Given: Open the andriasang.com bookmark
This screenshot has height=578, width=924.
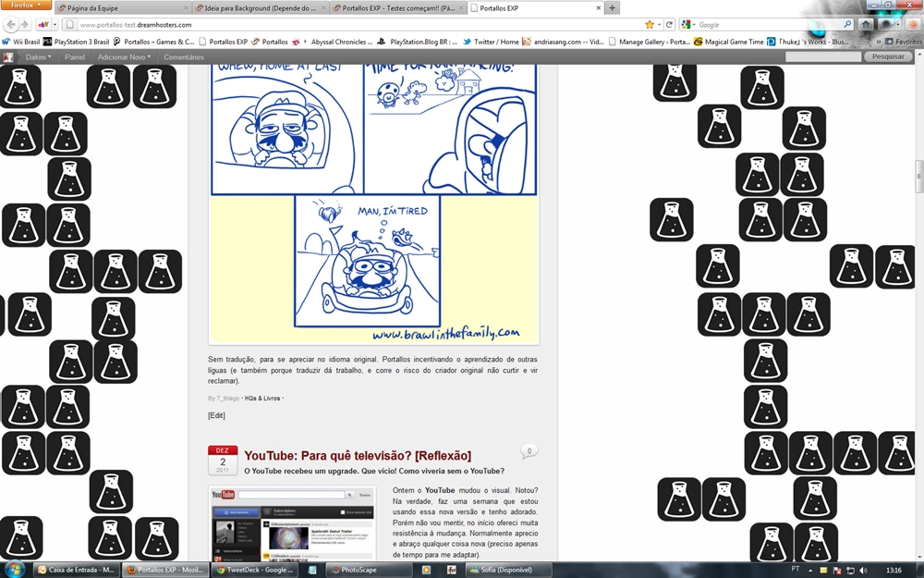Looking at the screenshot, I should click(564, 42).
